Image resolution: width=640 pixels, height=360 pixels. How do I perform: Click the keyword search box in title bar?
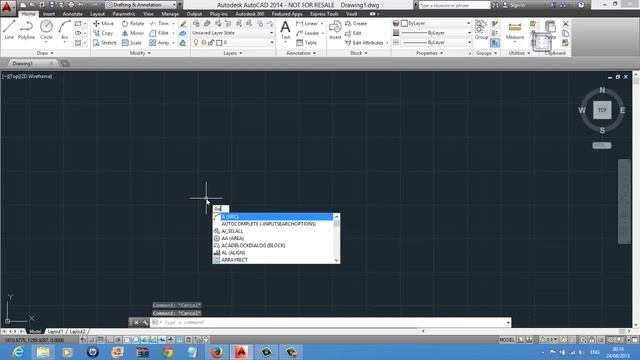454,5
